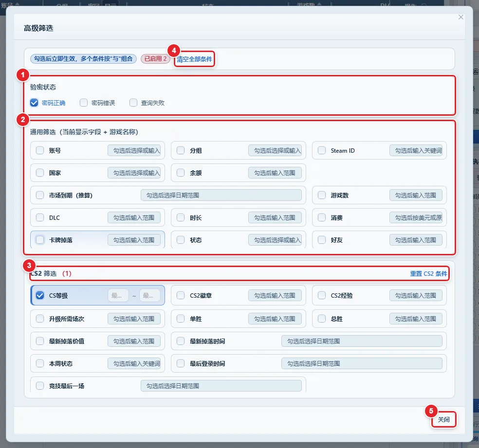Open the 市场到期 date range picker
479x448 pixels.
coord(221,196)
